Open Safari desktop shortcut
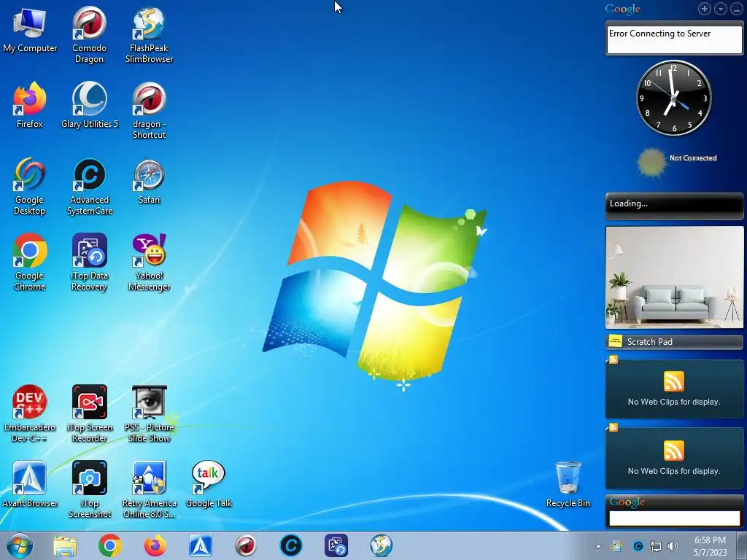 [x=149, y=181]
